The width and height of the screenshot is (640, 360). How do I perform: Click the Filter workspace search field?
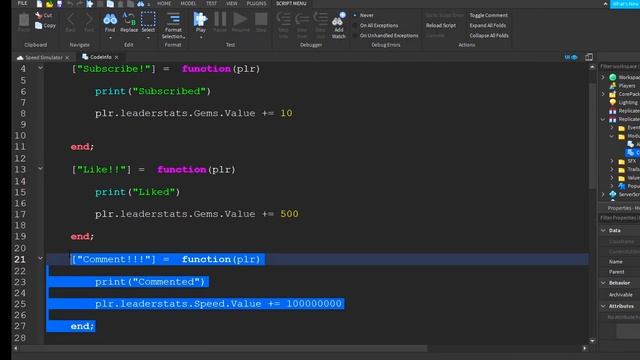tap(619, 67)
